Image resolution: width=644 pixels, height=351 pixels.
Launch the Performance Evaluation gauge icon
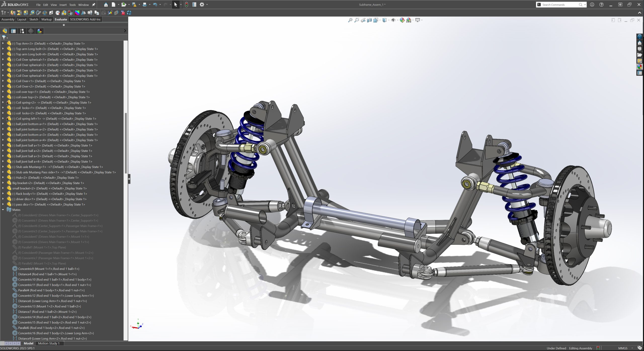(58, 13)
